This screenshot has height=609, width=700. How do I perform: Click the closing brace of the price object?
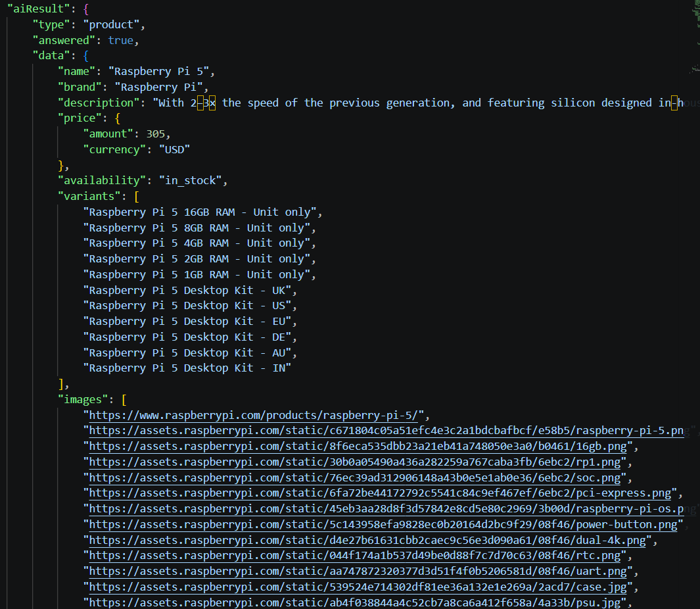click(x=60, y=166)
